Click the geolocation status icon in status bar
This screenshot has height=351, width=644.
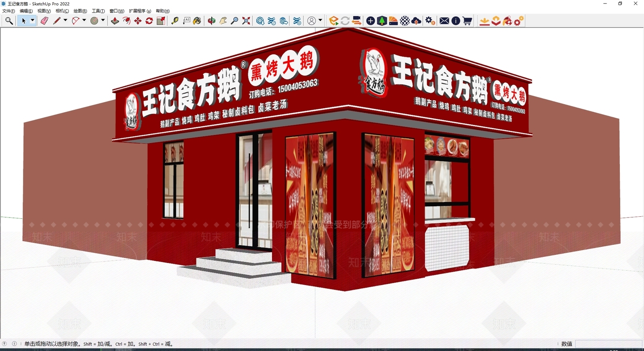[x=4, y=344]
